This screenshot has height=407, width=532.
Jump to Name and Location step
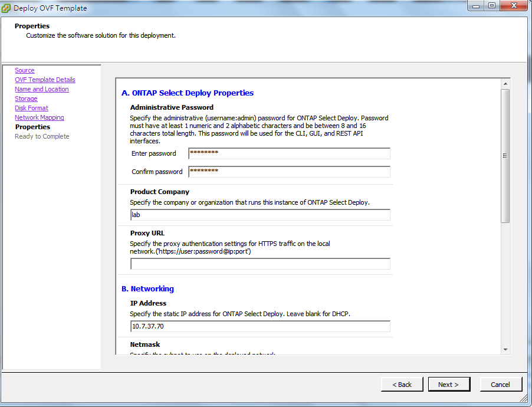[42, 89]
